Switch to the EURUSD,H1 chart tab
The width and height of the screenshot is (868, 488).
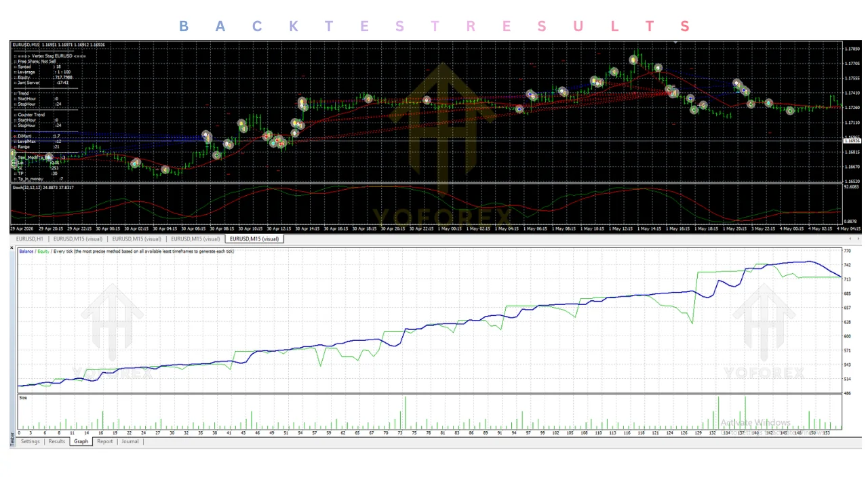[x=29, y=239]
